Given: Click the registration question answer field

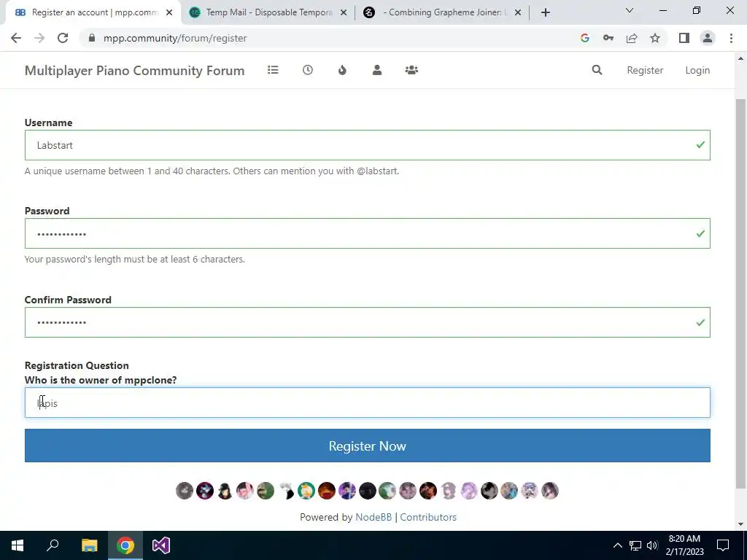Looking at the screenshot, I should (x=368, y=402).
